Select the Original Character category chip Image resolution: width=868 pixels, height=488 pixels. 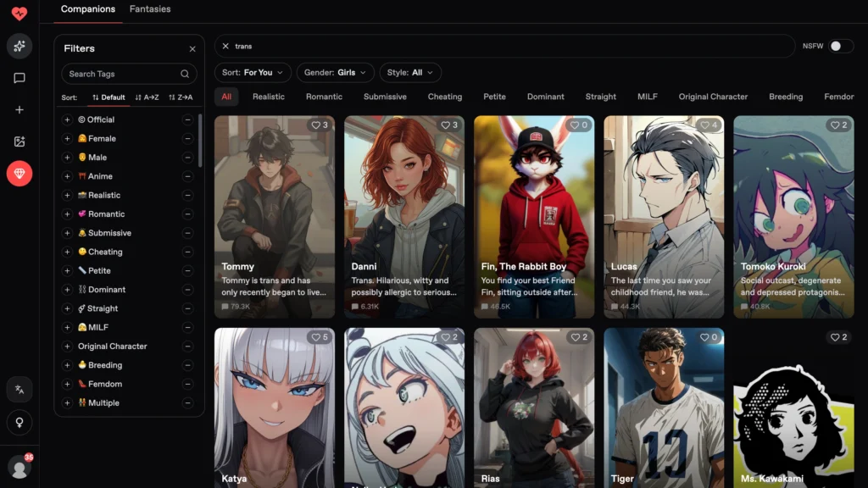713,97
